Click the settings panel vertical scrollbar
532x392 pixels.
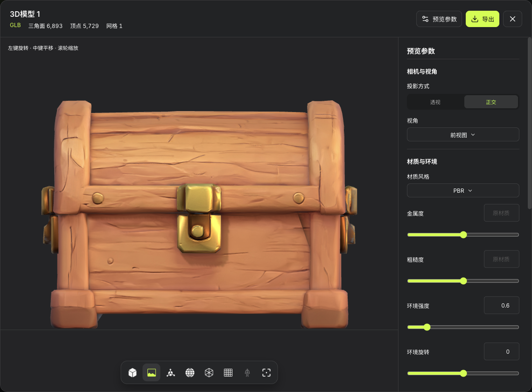click(530, 123)
